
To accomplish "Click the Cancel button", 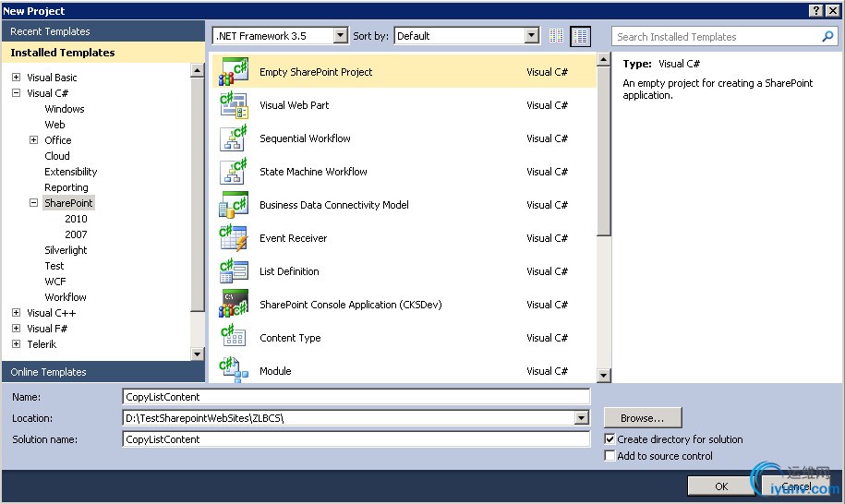I will (796, 486).
